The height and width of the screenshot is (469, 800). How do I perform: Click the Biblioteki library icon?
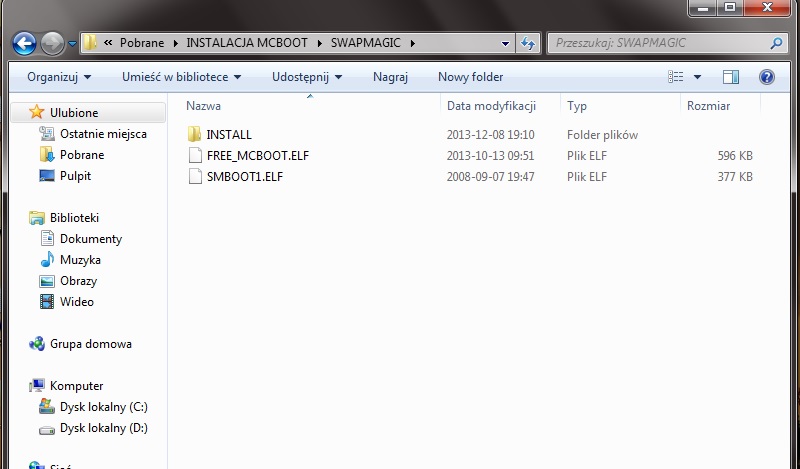click(37, 218)
